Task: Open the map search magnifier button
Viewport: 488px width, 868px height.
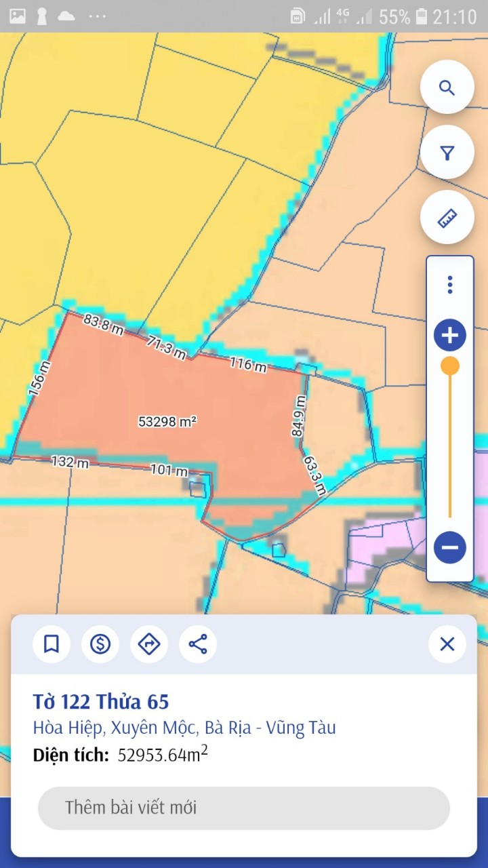Action: point(447,87)
